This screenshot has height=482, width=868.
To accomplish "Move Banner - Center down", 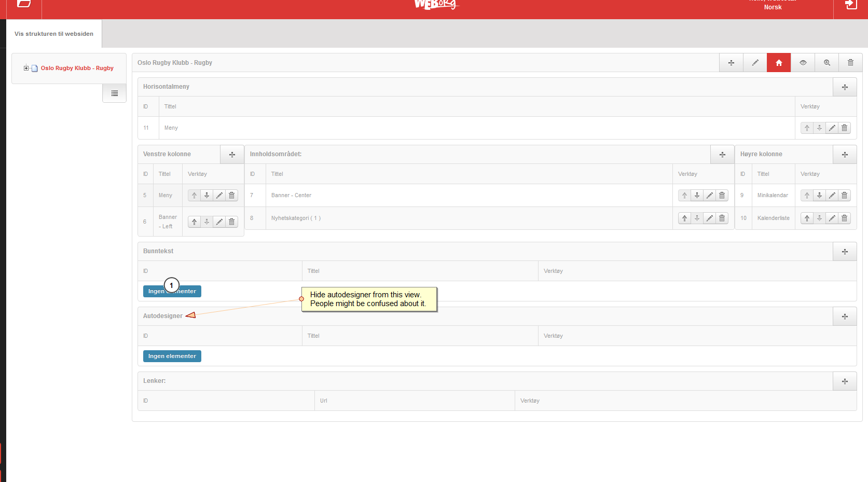I will (x=697, y=195).
